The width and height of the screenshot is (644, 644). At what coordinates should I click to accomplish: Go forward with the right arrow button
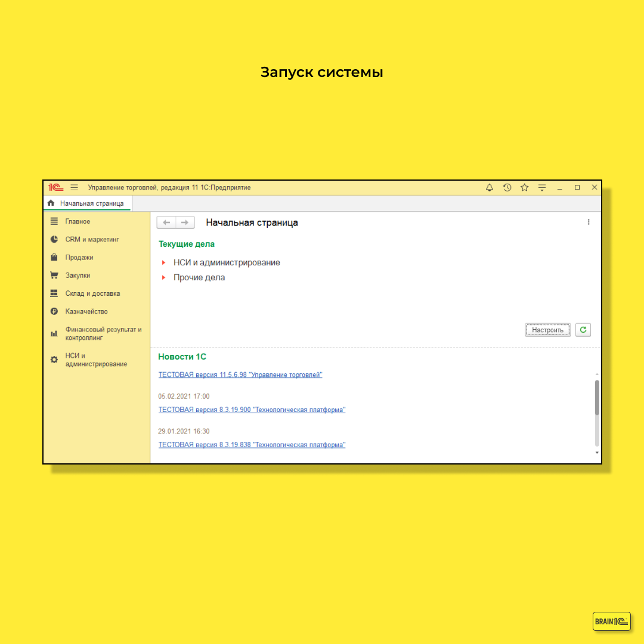(185, 222)
